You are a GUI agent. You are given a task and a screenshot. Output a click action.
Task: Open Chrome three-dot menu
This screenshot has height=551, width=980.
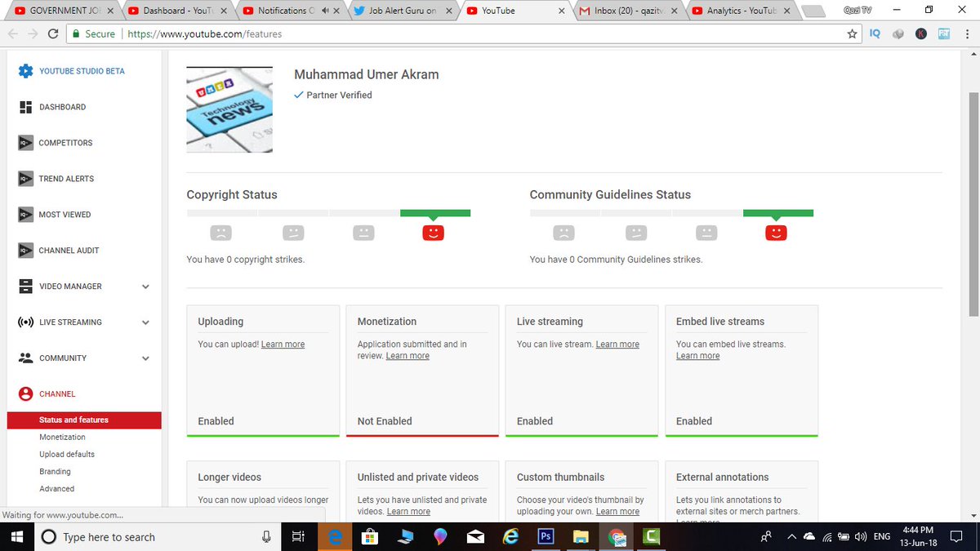point(967,34)
